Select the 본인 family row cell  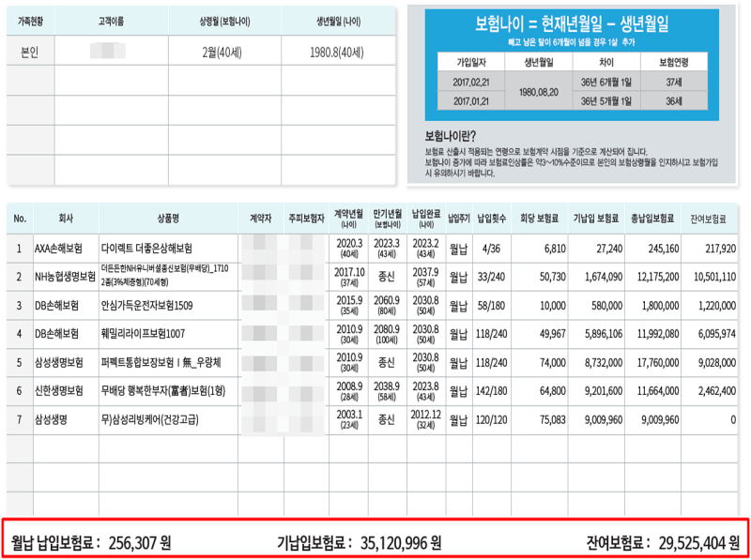pyautogui.click(x=29, y=52)
